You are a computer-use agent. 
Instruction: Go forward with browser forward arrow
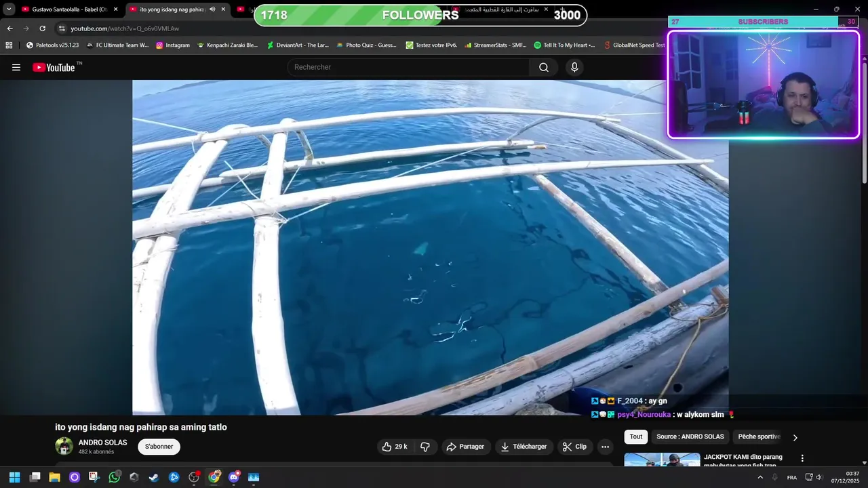pyautogui.click(x=26, y=28)
